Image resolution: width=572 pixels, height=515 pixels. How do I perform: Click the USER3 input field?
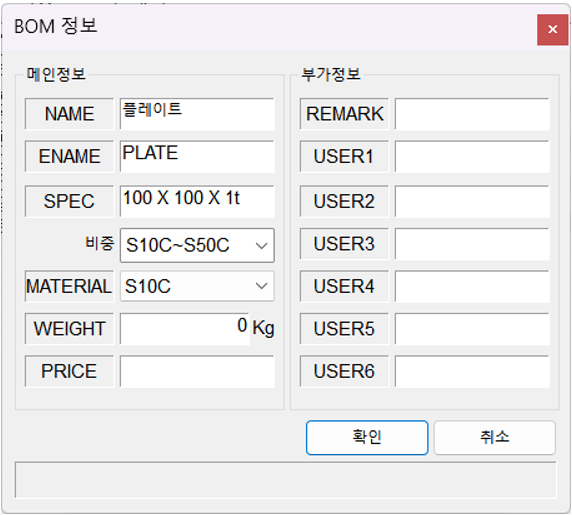(472, 244)
